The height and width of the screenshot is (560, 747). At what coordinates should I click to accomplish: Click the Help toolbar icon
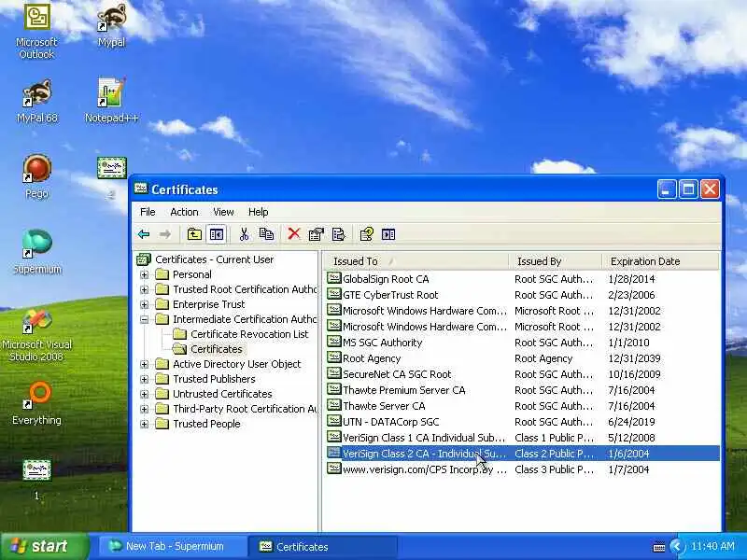click(x=366, y=234)
